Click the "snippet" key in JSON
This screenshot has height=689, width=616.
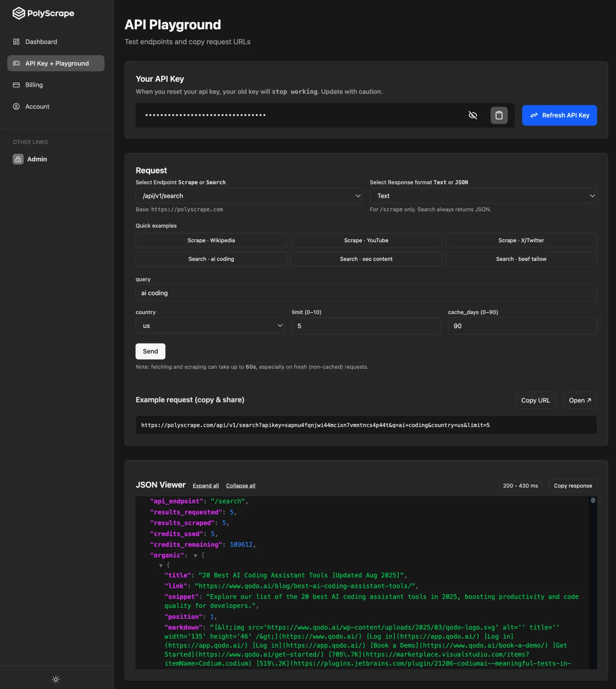(x=181, y=597)
